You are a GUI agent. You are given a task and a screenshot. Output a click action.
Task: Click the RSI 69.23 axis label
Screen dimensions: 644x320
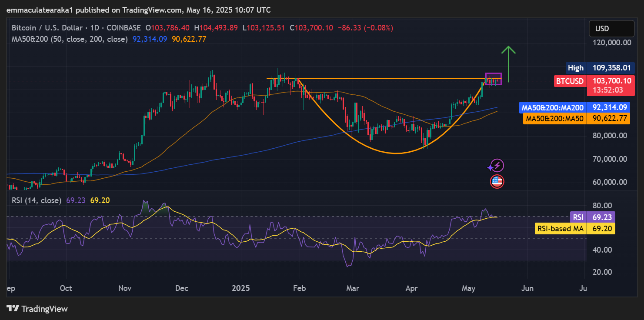pos(593,217)
